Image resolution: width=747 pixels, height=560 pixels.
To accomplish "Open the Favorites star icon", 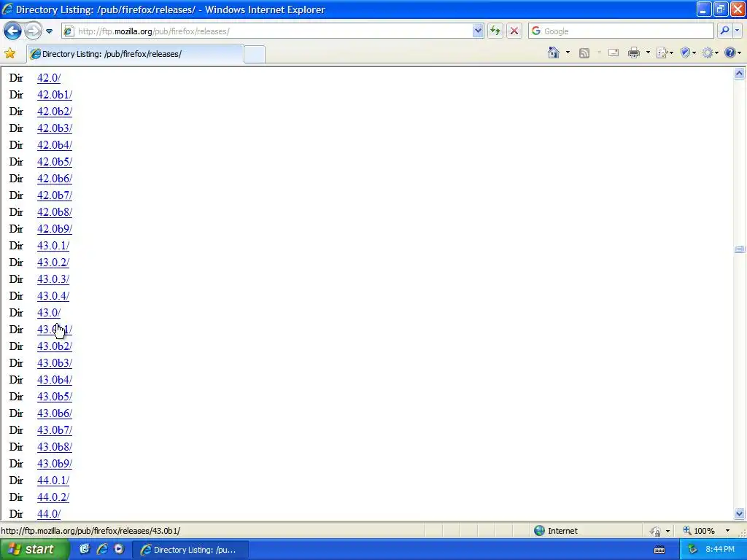I will pyautogui.click(x=10, y=53).
